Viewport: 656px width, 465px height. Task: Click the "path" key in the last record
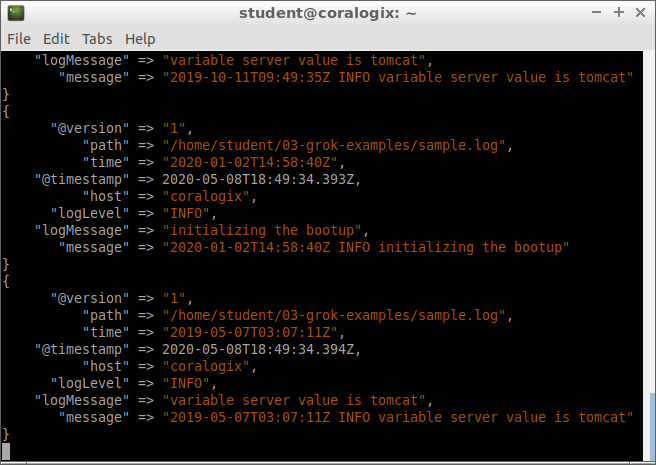(x=106, y=315)
